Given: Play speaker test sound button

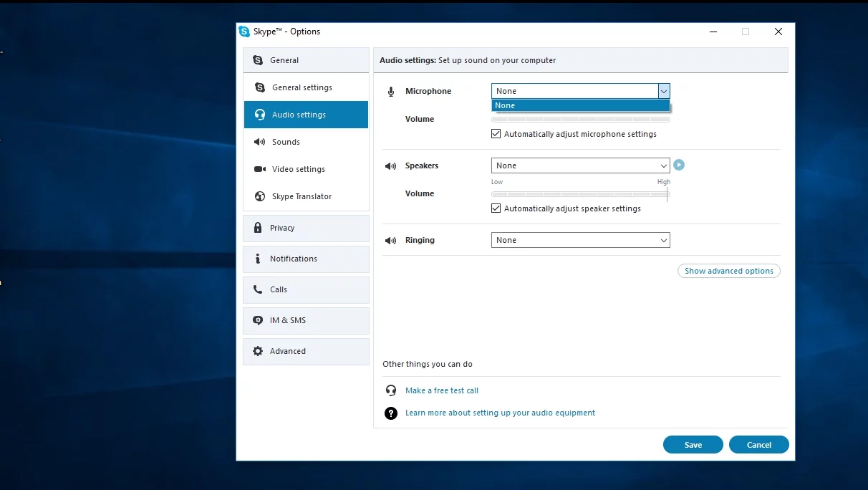Looking at the screenshot, I should coord(679,165).
